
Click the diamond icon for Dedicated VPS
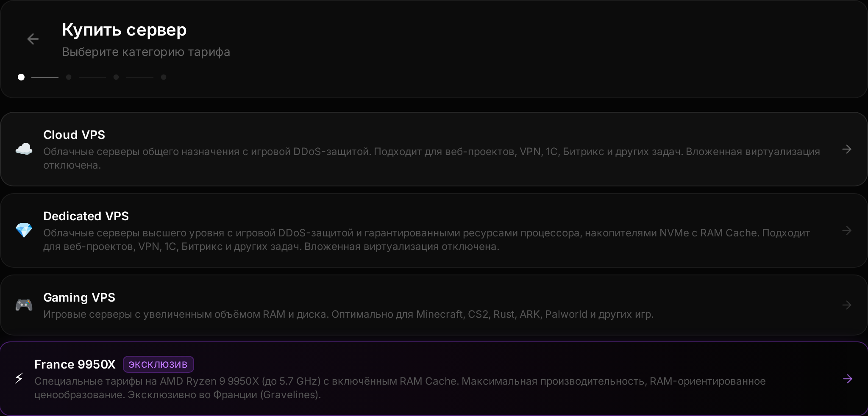pyautogui.click(x=24, y=230)
